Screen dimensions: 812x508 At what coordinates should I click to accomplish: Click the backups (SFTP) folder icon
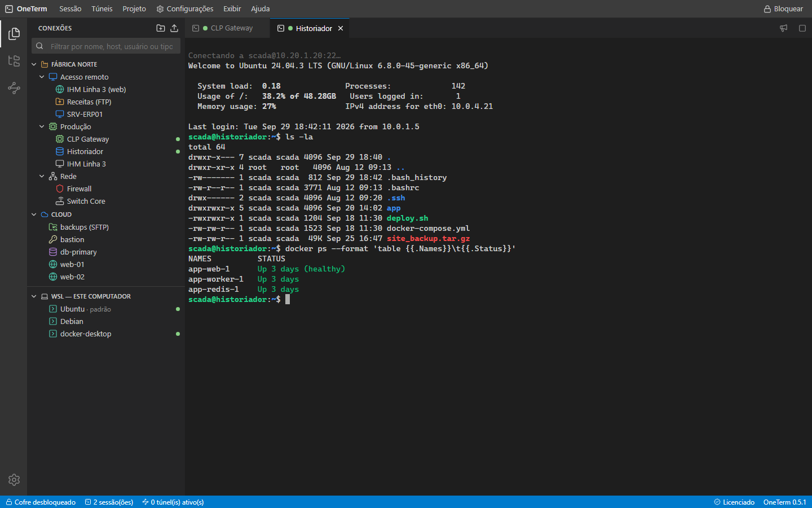53,227
